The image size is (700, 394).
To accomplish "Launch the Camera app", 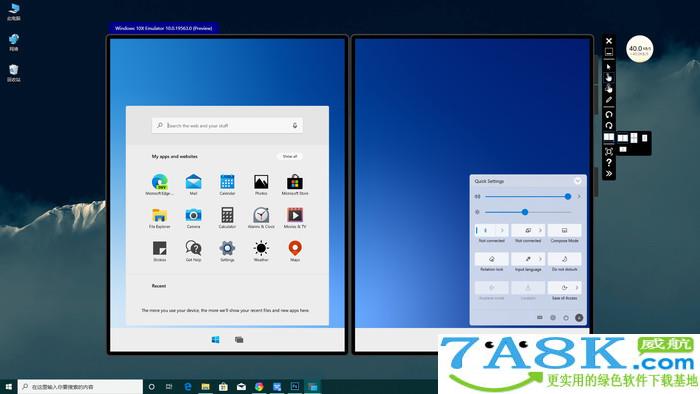I will coord(193,216).
